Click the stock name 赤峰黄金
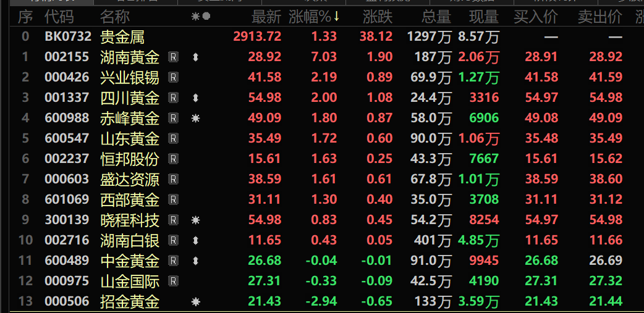Screen dimensions: 644x313 tap(130, 119)
